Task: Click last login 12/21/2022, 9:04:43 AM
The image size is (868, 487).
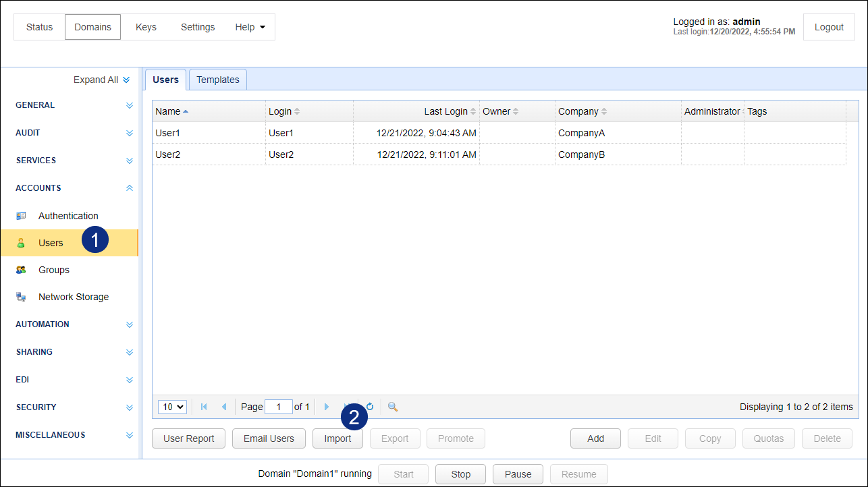Action: coord(427,133)
